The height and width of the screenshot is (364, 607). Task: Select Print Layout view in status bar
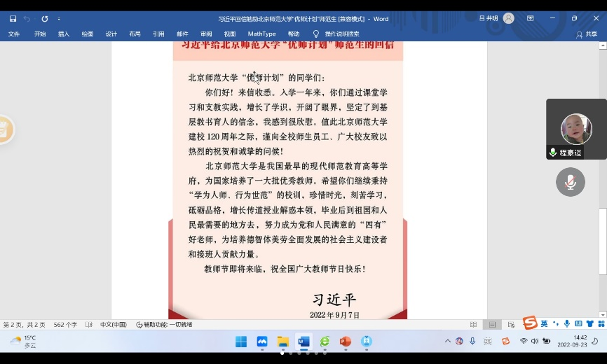[493, 325]
